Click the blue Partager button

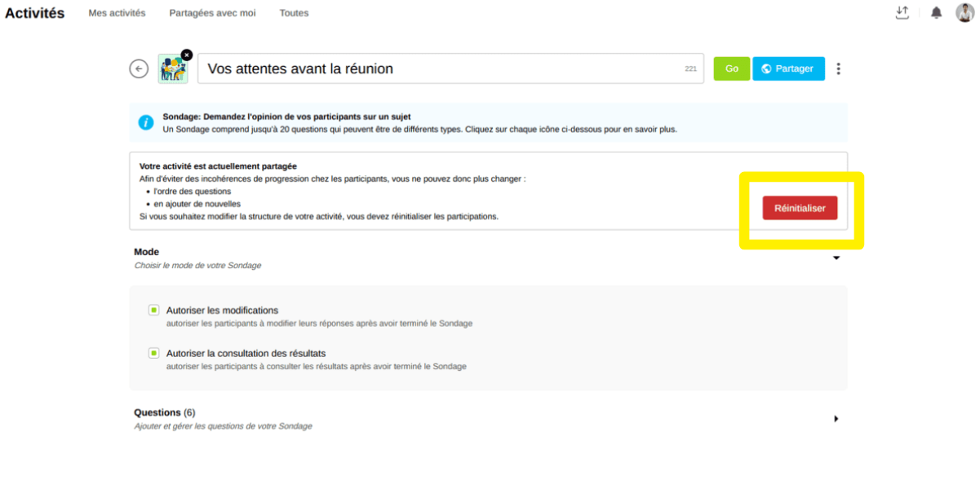[x=788, y=69]
